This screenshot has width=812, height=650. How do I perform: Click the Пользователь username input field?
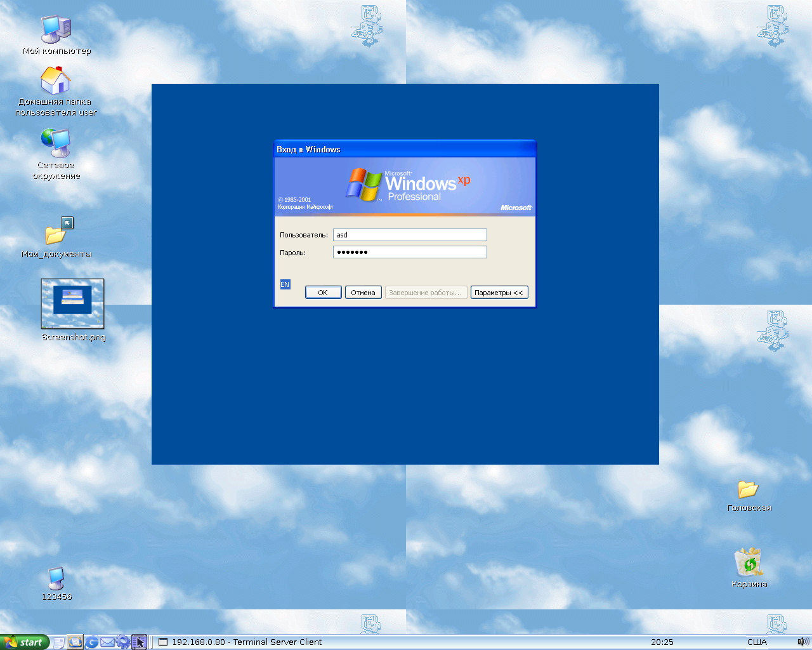410,235
